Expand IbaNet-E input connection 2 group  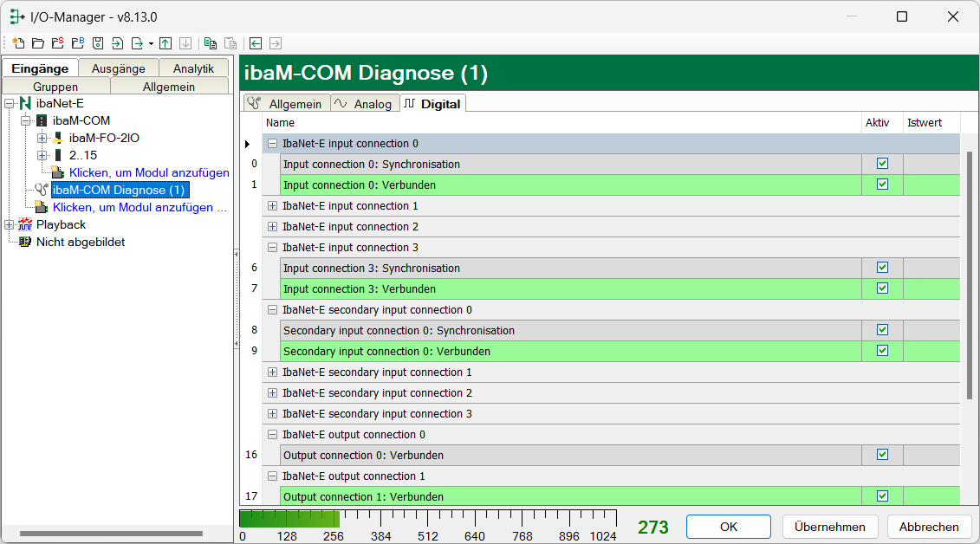pyautogui.click(x=272, y=226)
